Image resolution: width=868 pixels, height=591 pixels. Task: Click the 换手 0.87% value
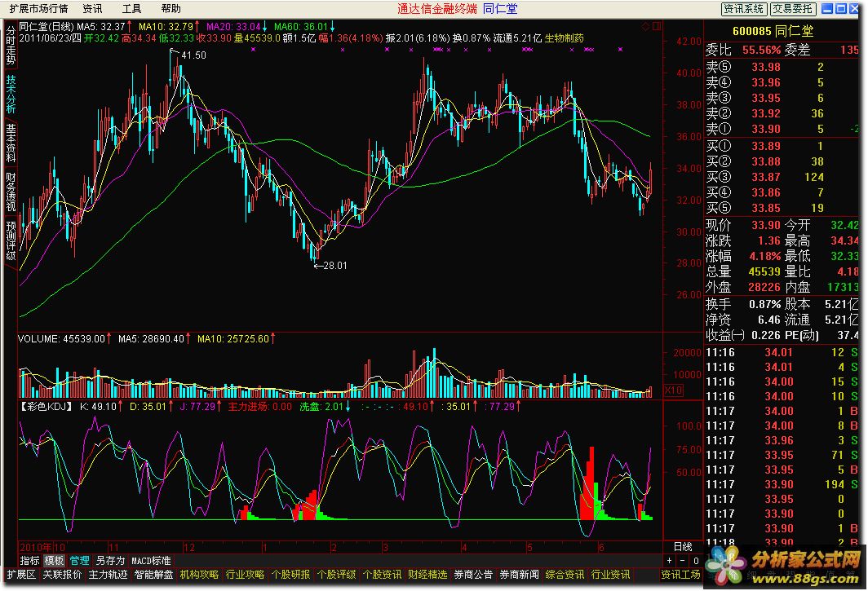point(764,304)
